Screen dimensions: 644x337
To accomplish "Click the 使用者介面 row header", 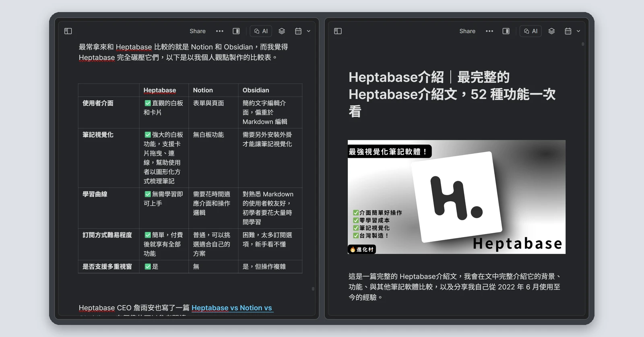I will 109,112.
